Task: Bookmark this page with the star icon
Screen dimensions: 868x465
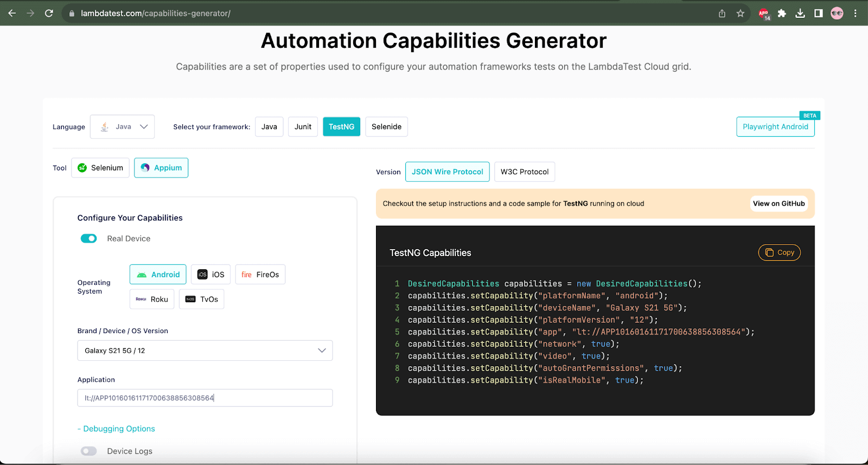Action: (740, 14)
